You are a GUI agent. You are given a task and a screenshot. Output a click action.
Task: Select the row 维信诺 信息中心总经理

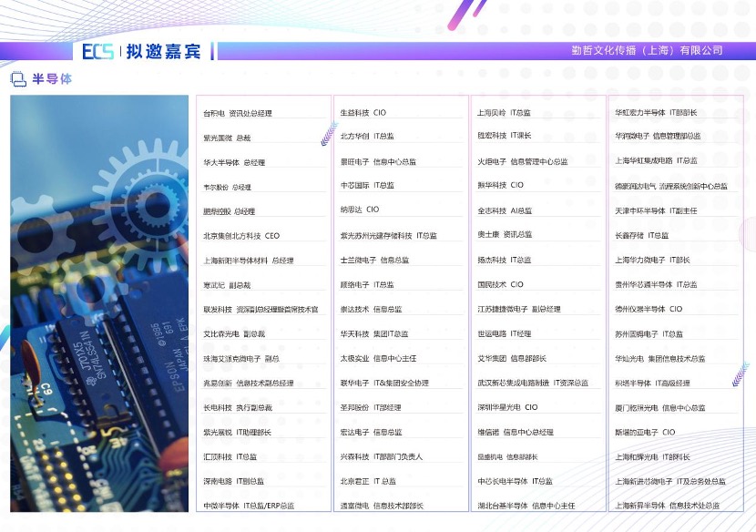click(x=516, y=432)
